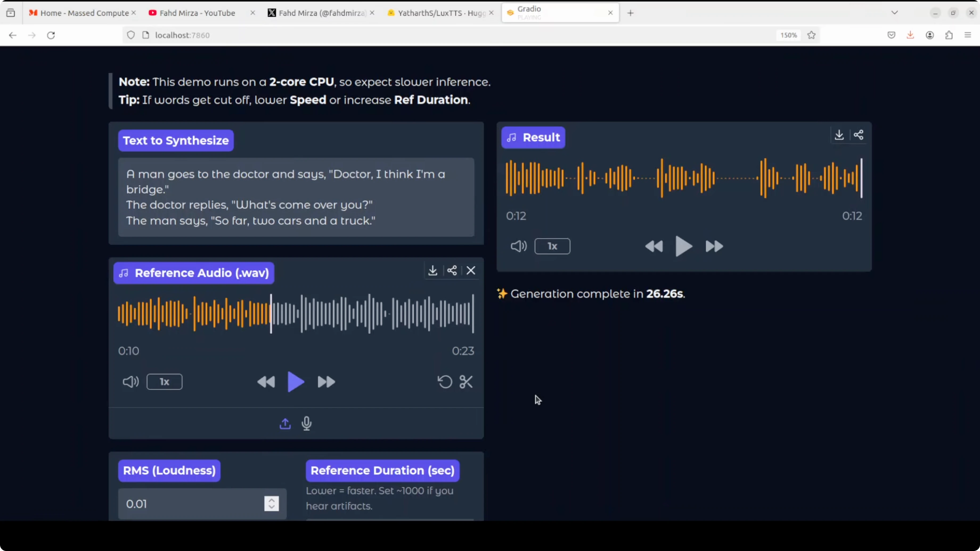Viewport: 980px width, 551px height.
Task: Download the Result audio file
Action: point(839,135)
